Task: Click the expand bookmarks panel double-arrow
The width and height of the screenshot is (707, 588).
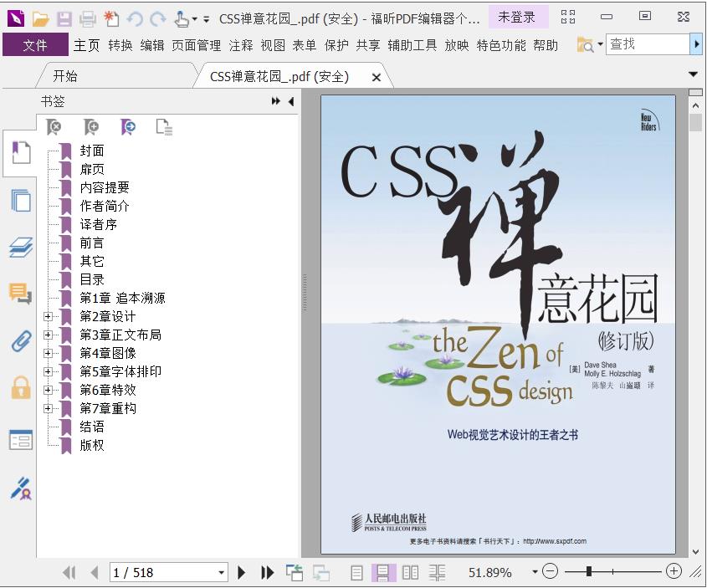Action: click(275, 101)
